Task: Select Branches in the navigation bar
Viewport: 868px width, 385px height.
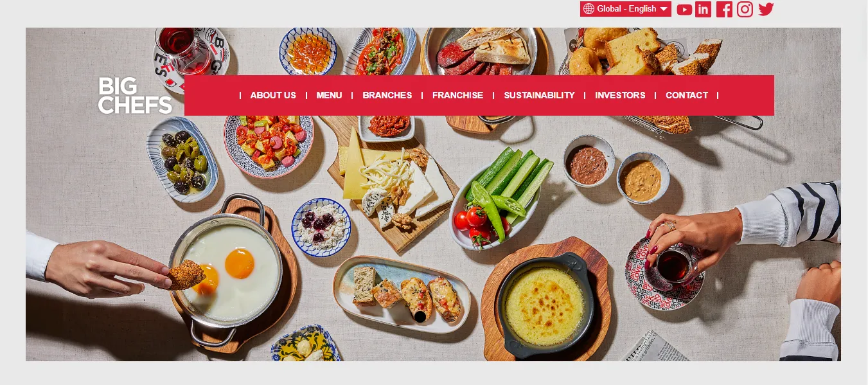Action: click(x=387, y=95)
